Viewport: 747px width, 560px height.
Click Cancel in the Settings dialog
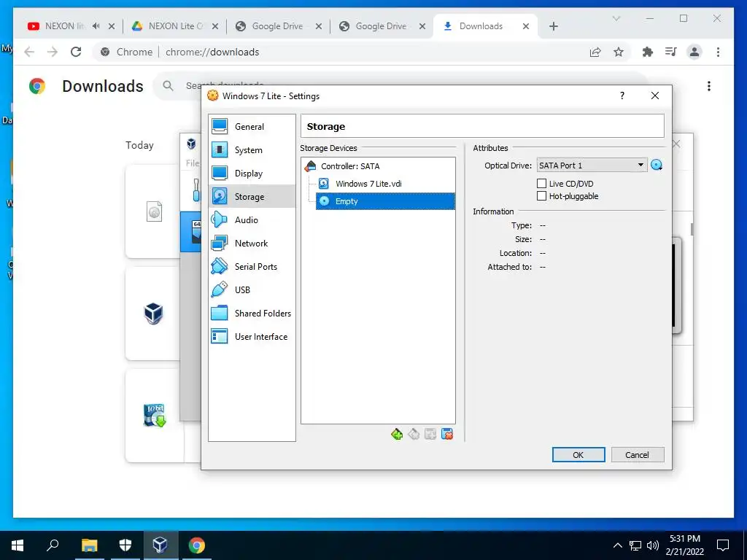[x=638, y=455]
